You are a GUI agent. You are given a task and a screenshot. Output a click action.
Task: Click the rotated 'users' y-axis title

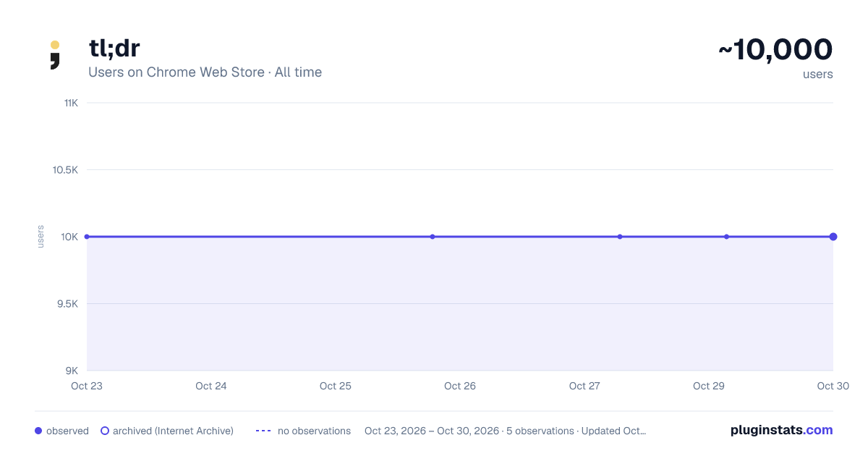tap(41, 237)
